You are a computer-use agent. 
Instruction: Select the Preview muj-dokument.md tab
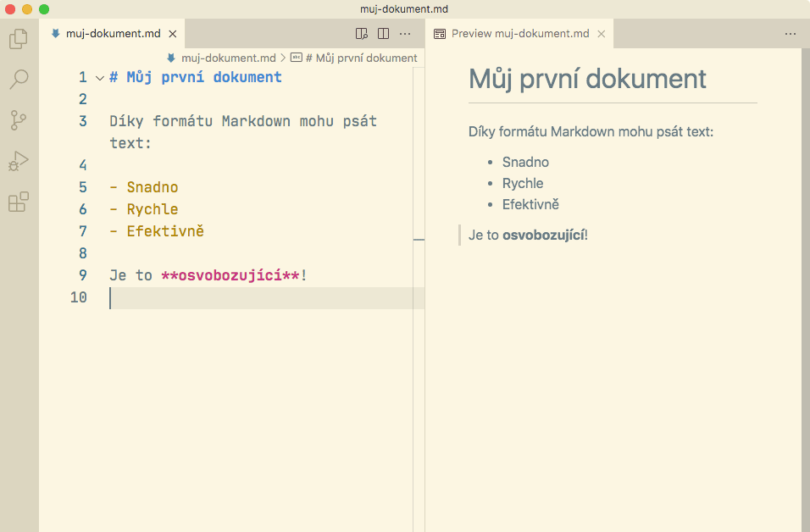(x=519, y=34)
